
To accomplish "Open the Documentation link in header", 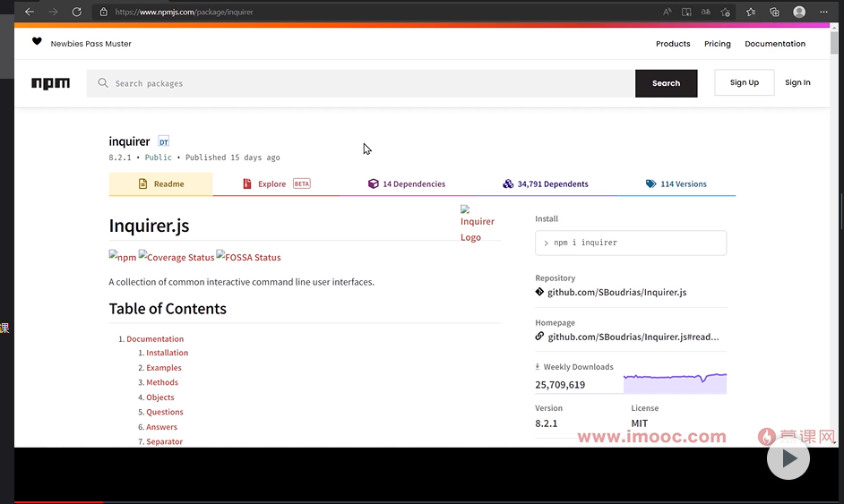I will click(775, 44).
